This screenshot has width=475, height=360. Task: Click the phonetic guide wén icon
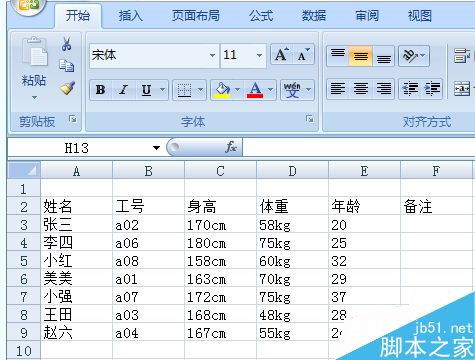(x=292, y=90)
